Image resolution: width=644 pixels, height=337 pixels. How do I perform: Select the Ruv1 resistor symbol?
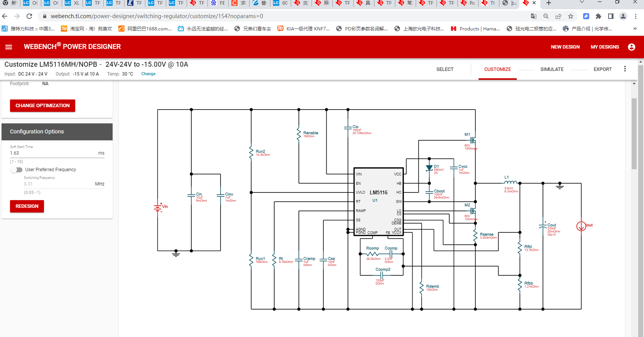tap(251, 260)
